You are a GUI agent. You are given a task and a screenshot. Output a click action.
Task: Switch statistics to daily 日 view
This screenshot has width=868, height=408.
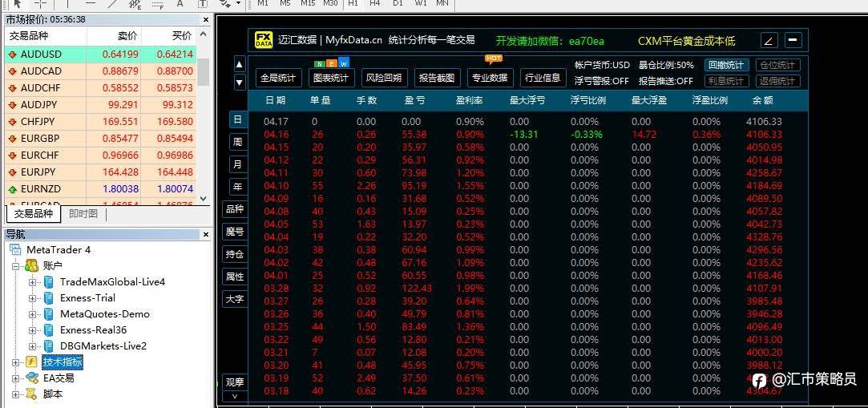tap(237, 119)
